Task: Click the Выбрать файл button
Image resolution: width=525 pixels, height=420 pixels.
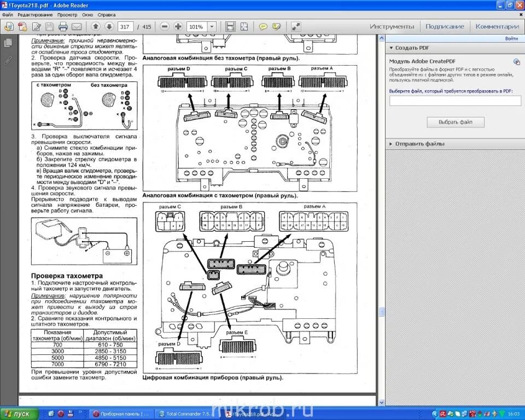Action: pyautogui.click(x=456, y=122)
